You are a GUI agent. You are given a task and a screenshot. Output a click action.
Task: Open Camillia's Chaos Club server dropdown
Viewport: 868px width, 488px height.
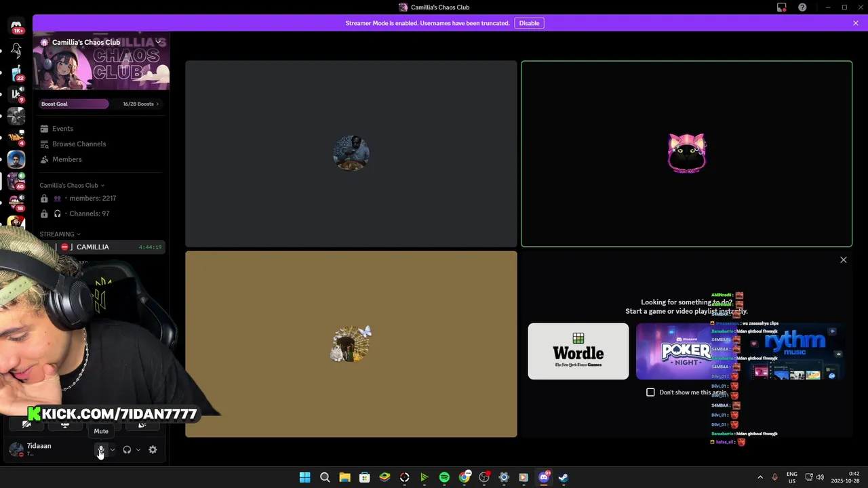[158, 42]
